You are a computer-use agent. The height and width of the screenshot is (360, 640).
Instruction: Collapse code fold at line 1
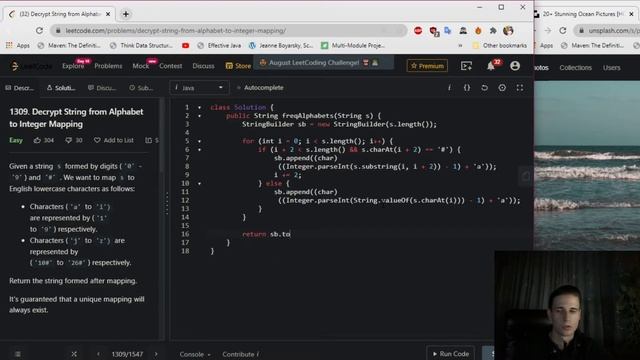pyautogui.click(x=200, y=107)
